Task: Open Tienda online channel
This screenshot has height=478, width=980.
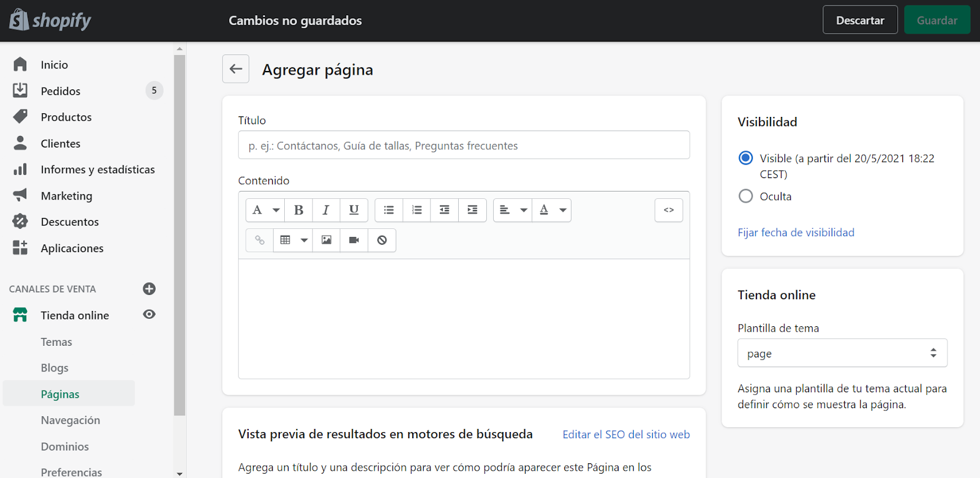Action: coord(75,315)
